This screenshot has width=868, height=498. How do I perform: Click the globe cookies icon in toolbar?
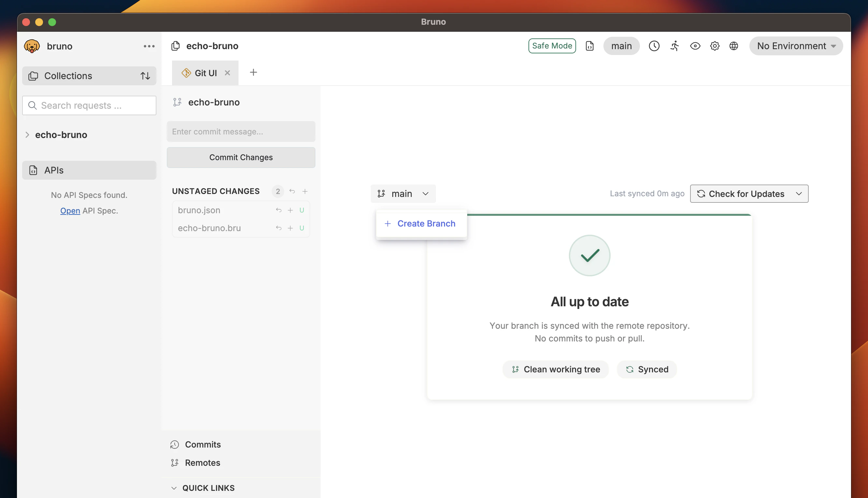(734, 46)
